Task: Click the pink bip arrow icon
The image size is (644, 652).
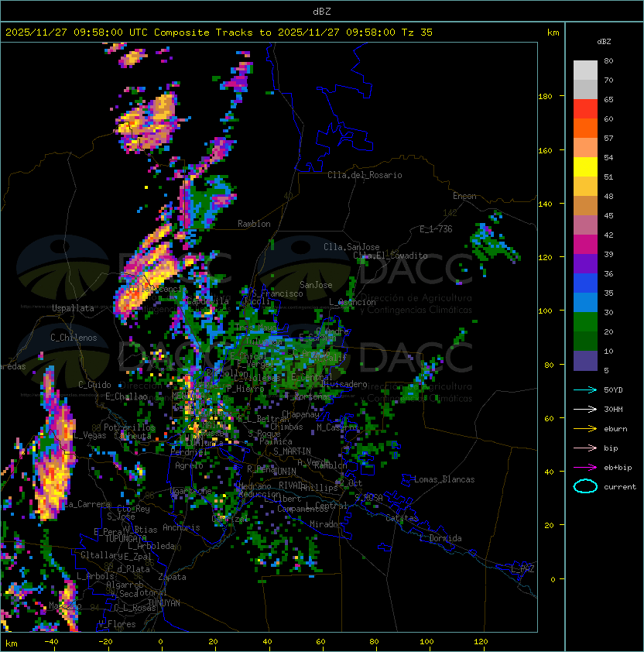Action: pyautogui.click(x=585, y=448)
